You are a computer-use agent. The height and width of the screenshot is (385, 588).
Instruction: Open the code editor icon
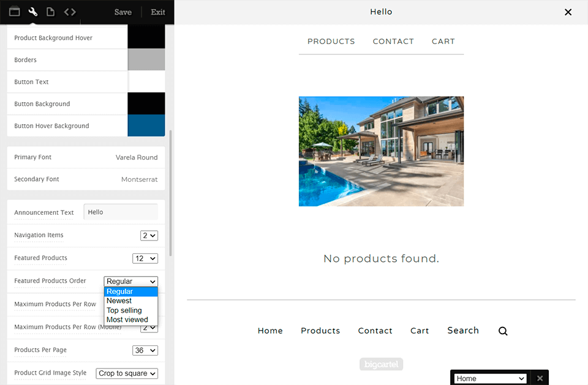pyautogui.click(x=69, y=11)
